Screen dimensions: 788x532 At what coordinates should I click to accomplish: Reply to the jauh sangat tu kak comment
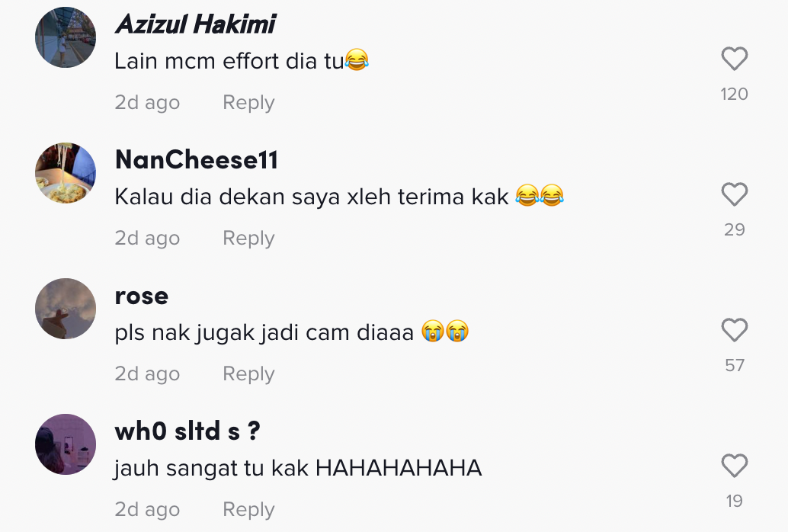248,509
